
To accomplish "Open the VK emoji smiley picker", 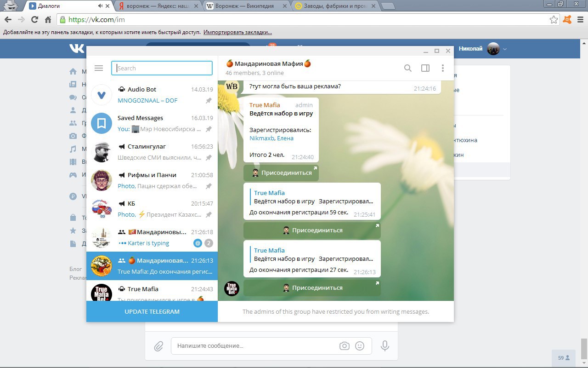I will point(360,346).
